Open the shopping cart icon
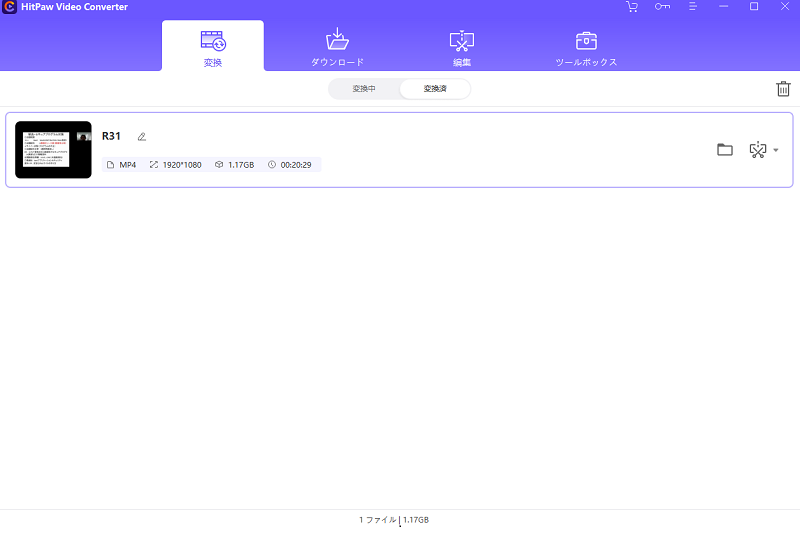Viewport: 800px width, 540px height. point(632,7)
